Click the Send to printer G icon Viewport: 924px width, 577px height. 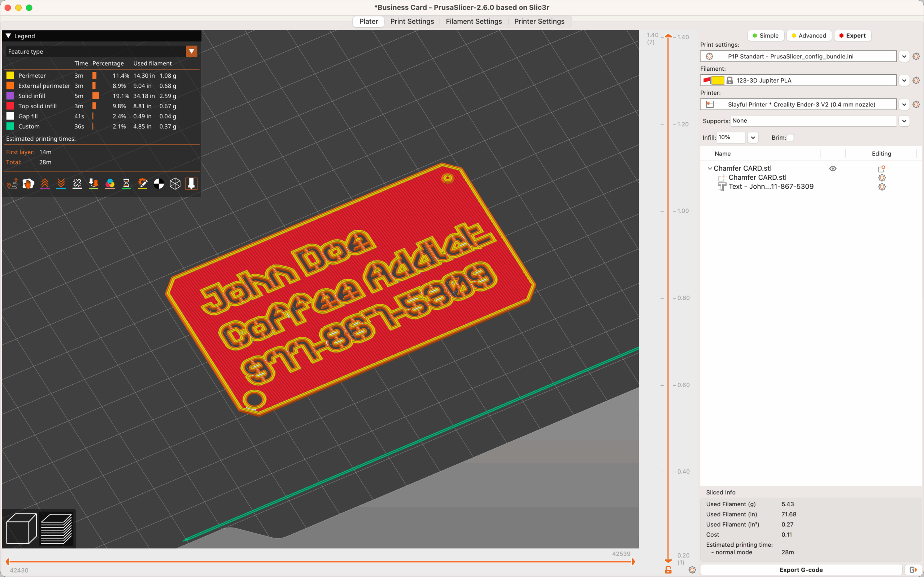[x=913, y=570]
